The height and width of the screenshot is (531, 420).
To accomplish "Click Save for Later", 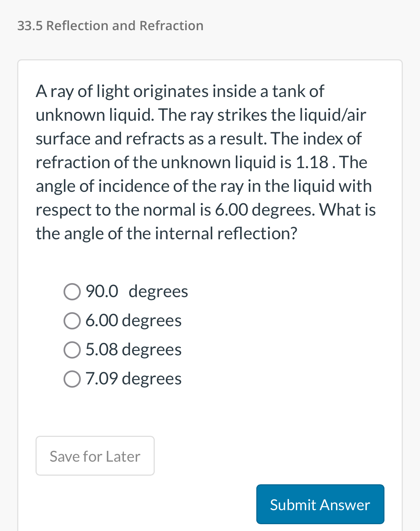I will tap(95, 456).
